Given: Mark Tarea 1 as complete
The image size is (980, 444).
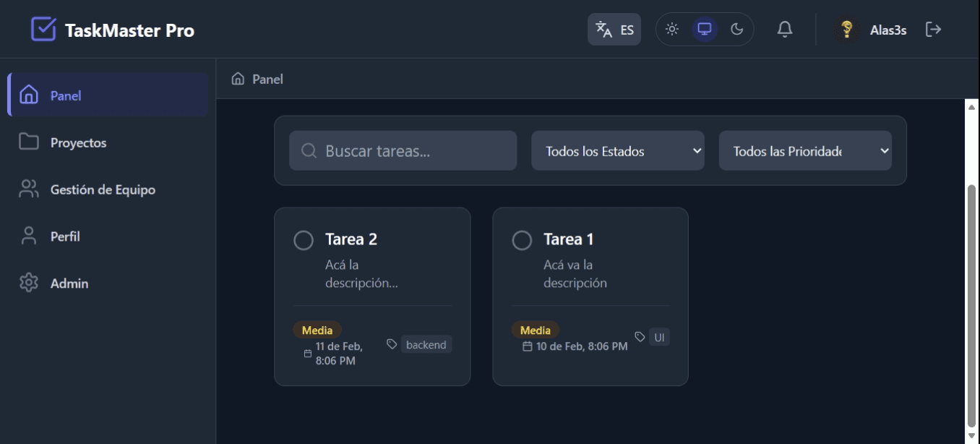Looking at the screenshot, I should [x=522, y=240].
